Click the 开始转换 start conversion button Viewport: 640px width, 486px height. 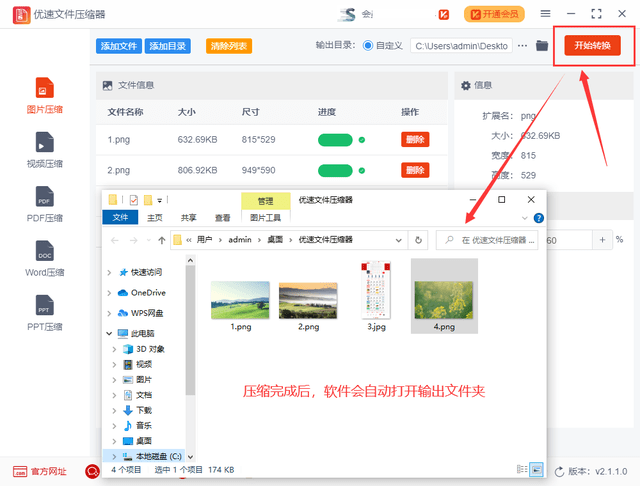pyautogui.click(x=592, y=46)
